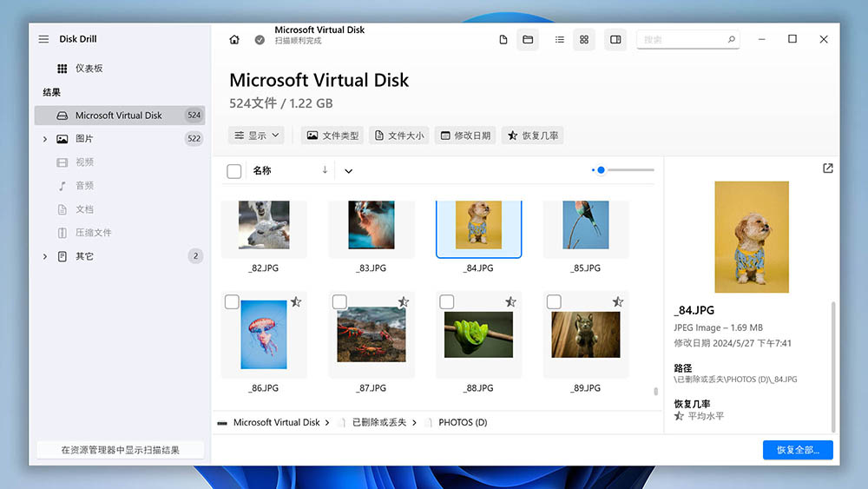Screen dimensions: 868x489
Task: Star the _86.JPG jellyfish photo
Action: tap(296, 301)
